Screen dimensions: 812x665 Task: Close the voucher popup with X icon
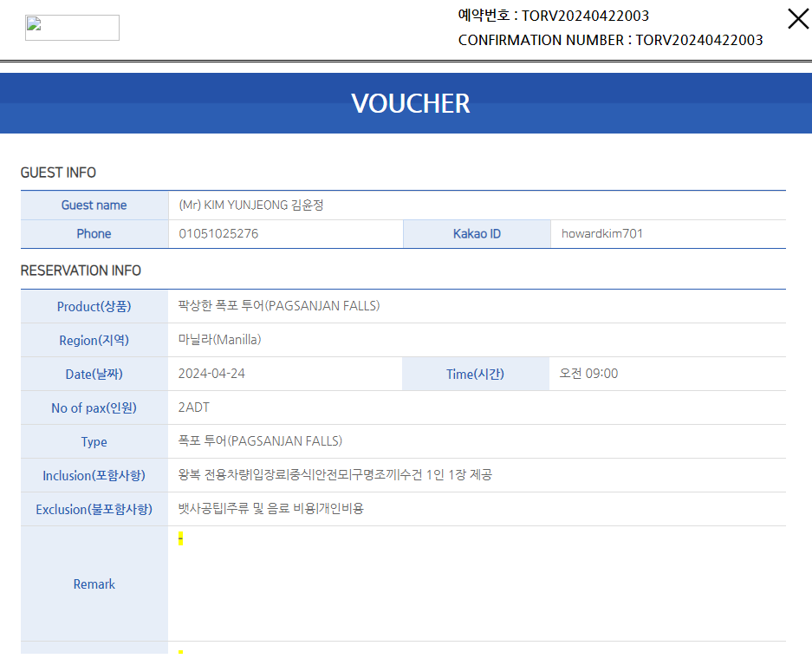pyautogui.click(x=798, y=19)
